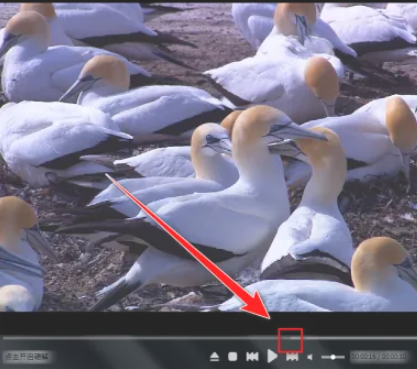Seek to one quarter of the progress bar
Viewport: 417px width, 369px height.
pos(106,338)
